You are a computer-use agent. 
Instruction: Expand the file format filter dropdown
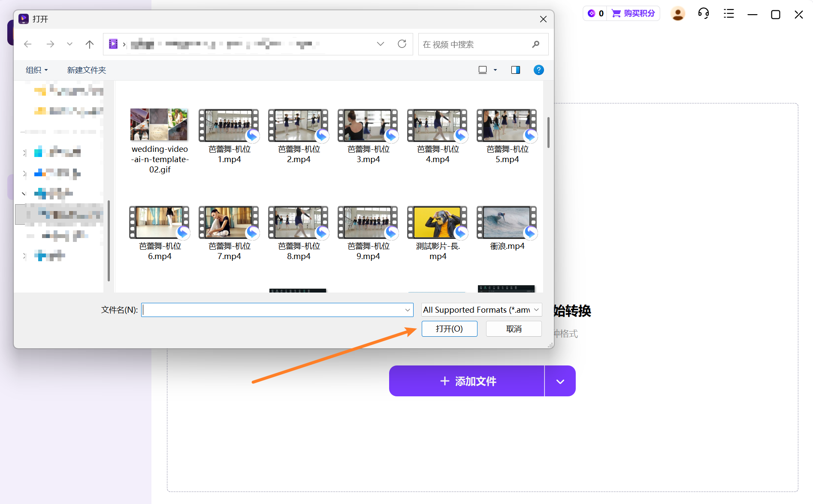click(536, 310)
